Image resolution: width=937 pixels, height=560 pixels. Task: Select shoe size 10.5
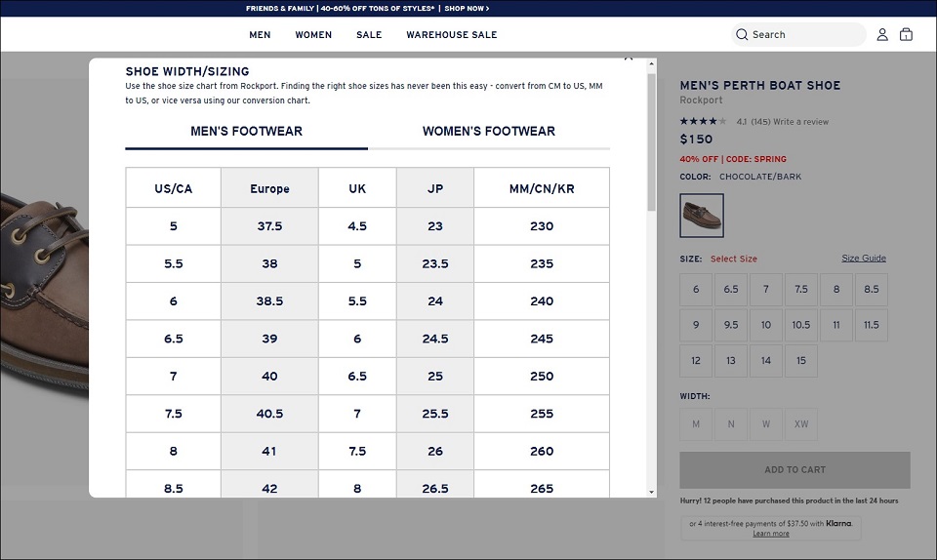coord(801,326)
